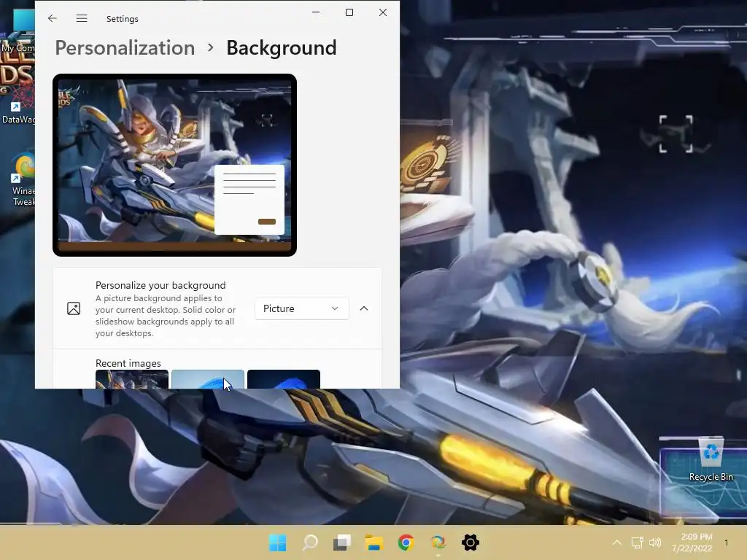
Task: Click the colorful swirl app taskbar icon
Action: tap(438, 542)
